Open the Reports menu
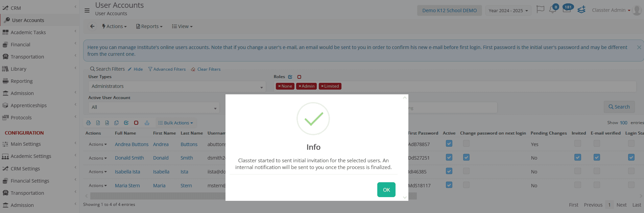This screenshot has width=644, height=213. [149, 26]
